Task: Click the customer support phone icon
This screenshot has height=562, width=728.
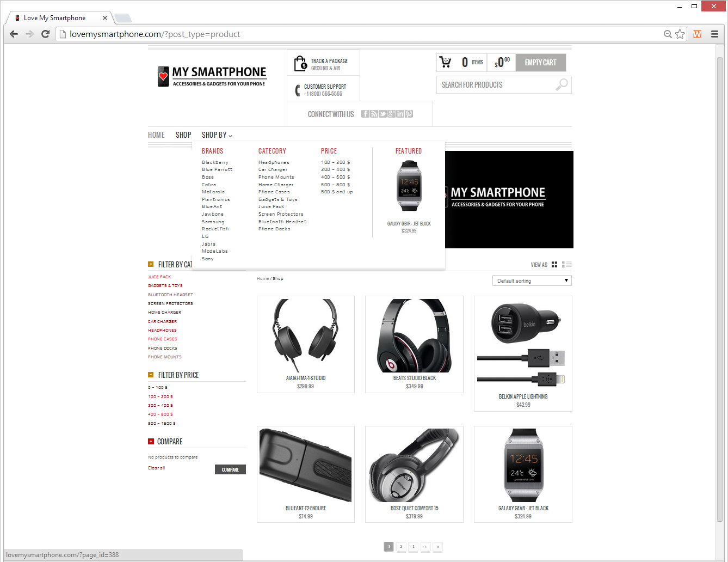Action: pos(298,90)
